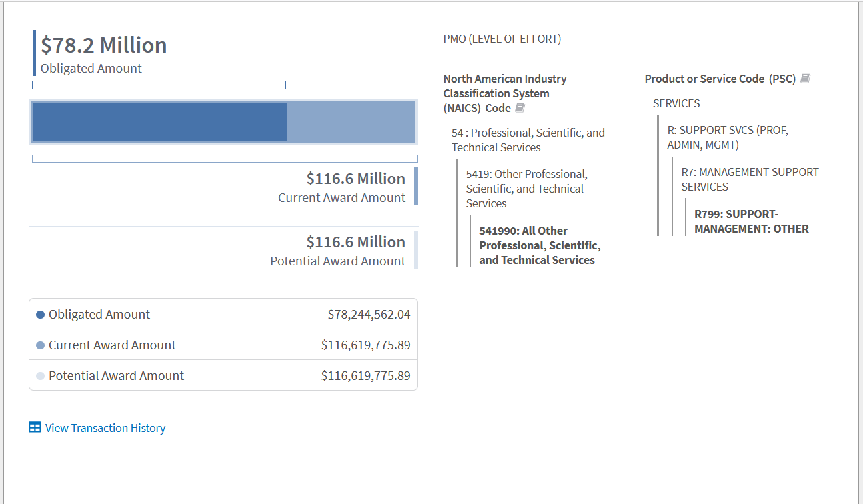
Task: Select the Current Award Amount value in the table
Action: coord(365,345)
